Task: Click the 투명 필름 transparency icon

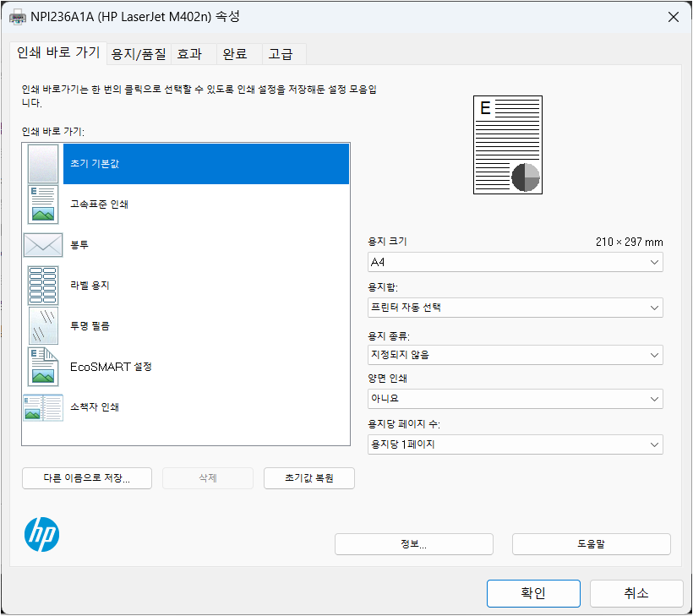Action: click(43, 326)
